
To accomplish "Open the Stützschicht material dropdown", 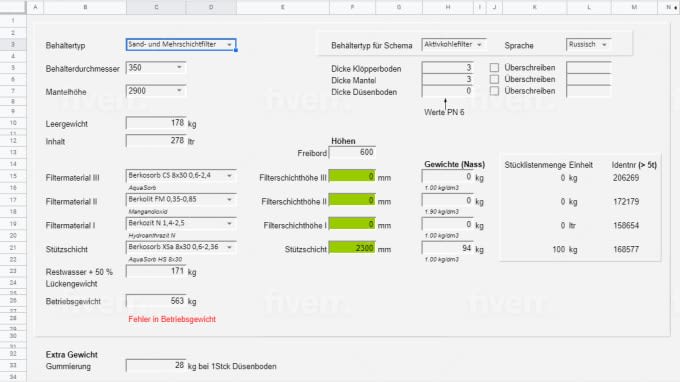I will click(181, 247).
